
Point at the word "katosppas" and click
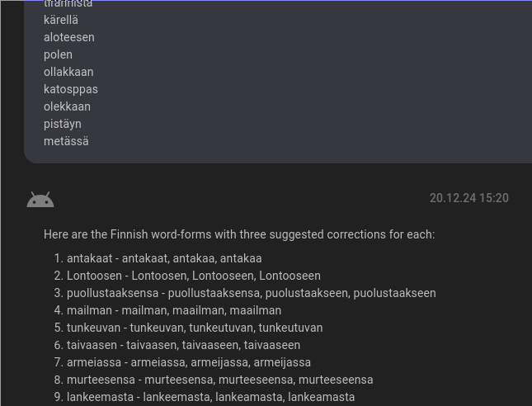point(71,89)
